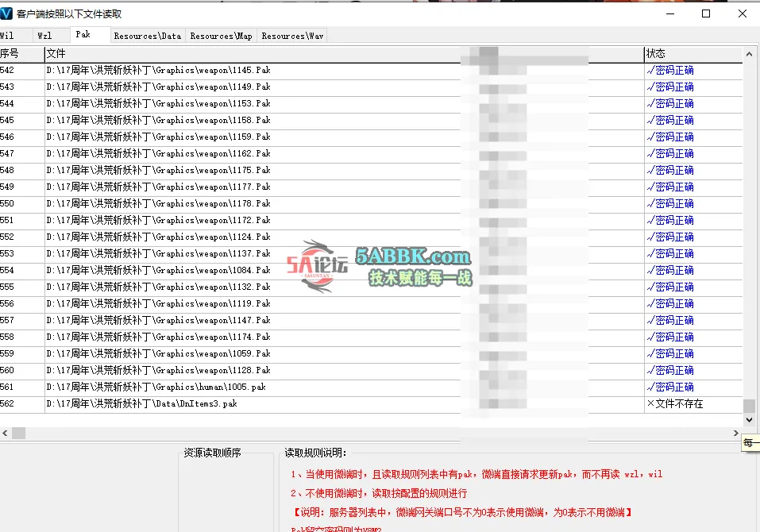Viewport: 760px width, 532px height.
Task: Select row with weapon\1178.Pak
Action: coord(371,203)
